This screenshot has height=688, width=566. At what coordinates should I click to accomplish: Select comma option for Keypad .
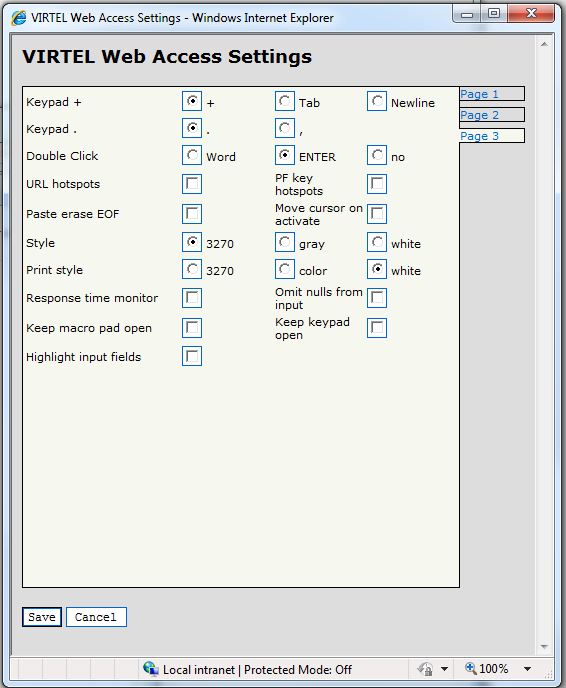click(x=285, y=128)
